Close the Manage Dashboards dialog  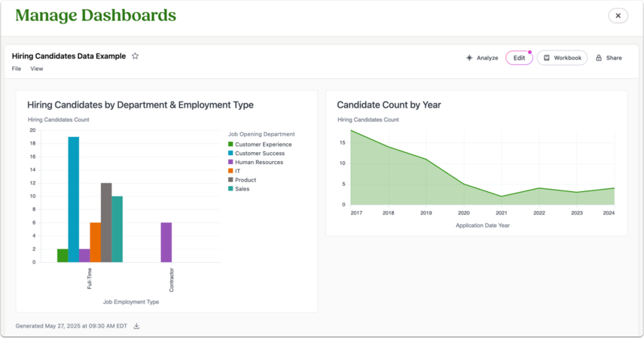(618, 16)
